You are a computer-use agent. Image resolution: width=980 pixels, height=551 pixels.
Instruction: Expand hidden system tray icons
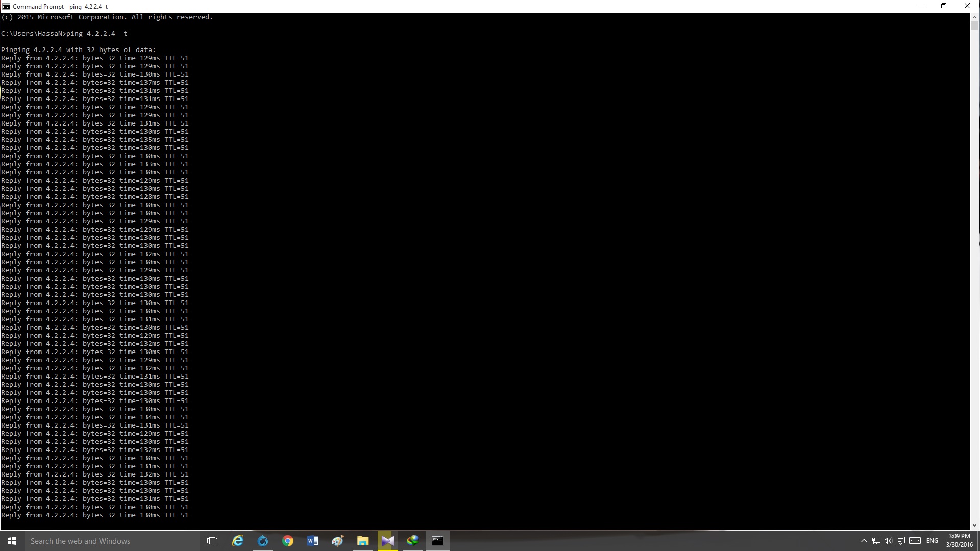pos(864,541)
